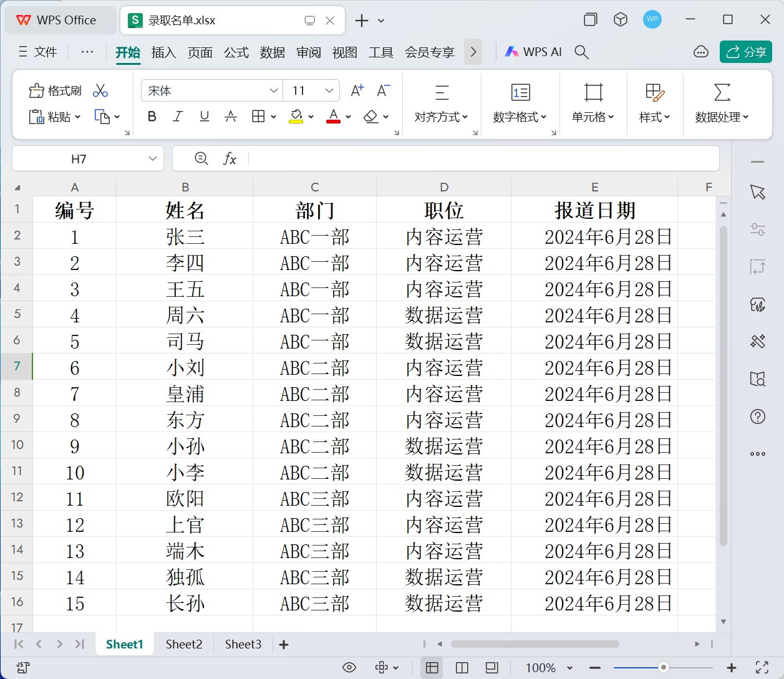Click the scissors cut icon
Screen dimensions: 784x679
(x=100, y=90)
